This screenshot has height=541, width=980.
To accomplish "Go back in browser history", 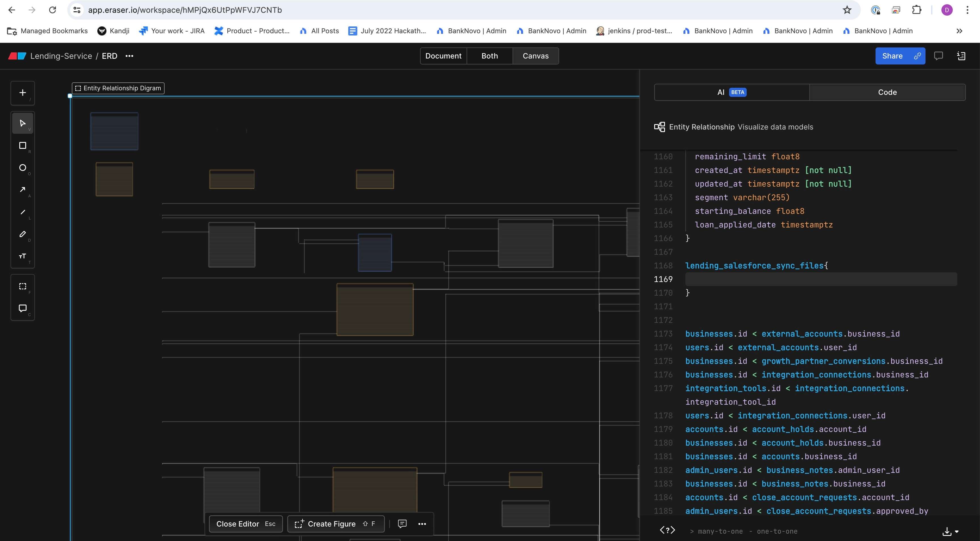I will (x=12, y=10).
